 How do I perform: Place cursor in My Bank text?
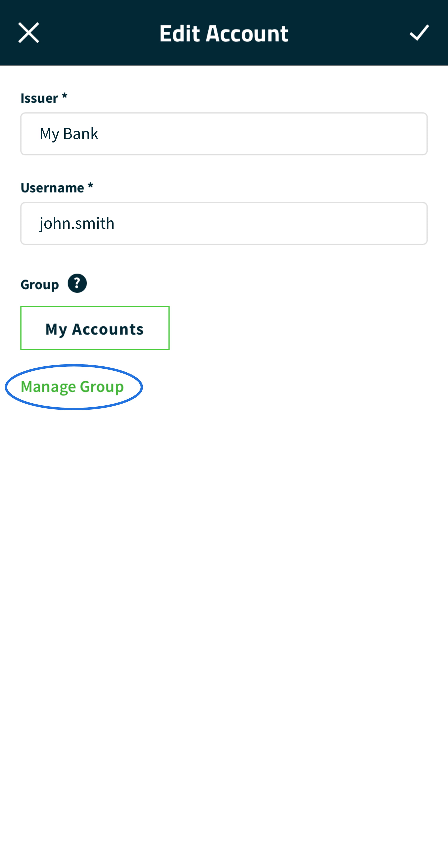(69, 134)
